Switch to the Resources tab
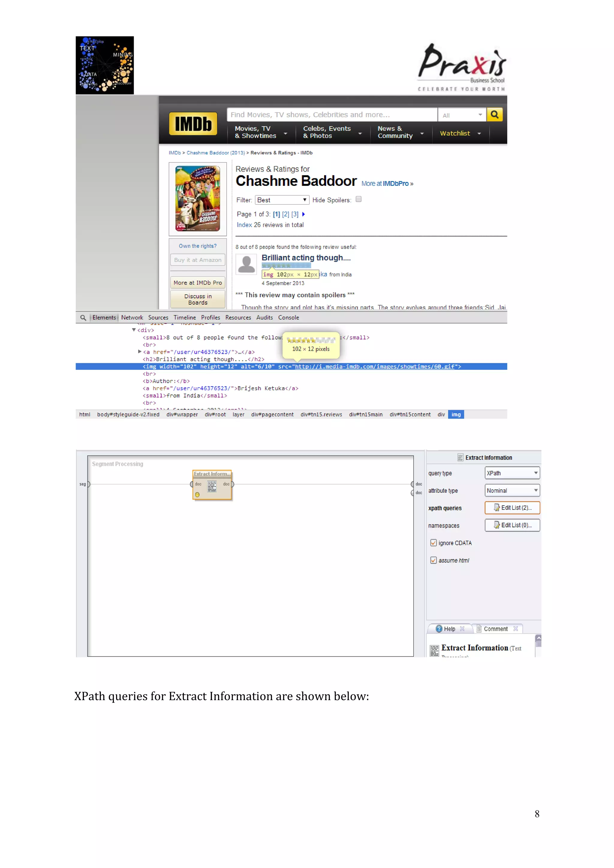This screenshot has width=614, height=868. click(x=238, y=318)
